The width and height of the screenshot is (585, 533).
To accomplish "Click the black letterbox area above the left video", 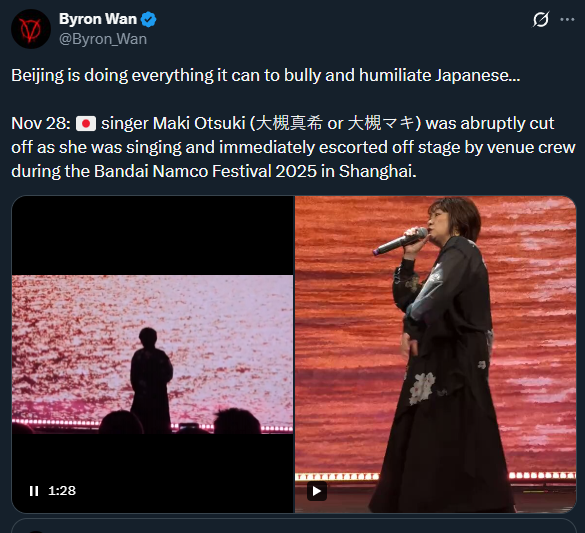I will point(153,236).
